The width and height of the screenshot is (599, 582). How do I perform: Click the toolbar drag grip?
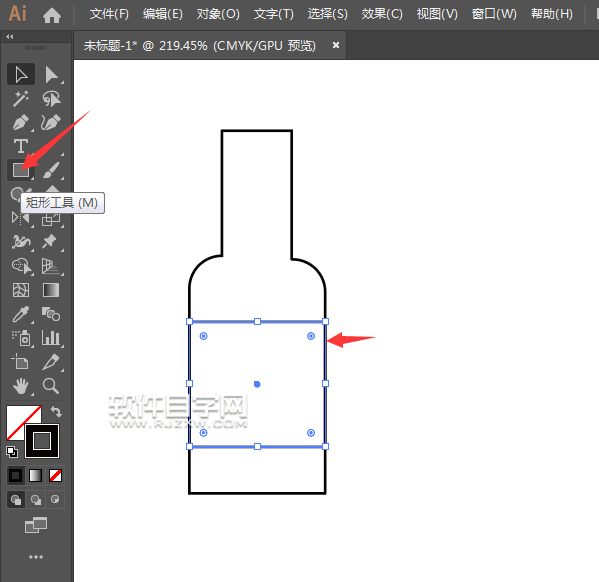point(36,48)
